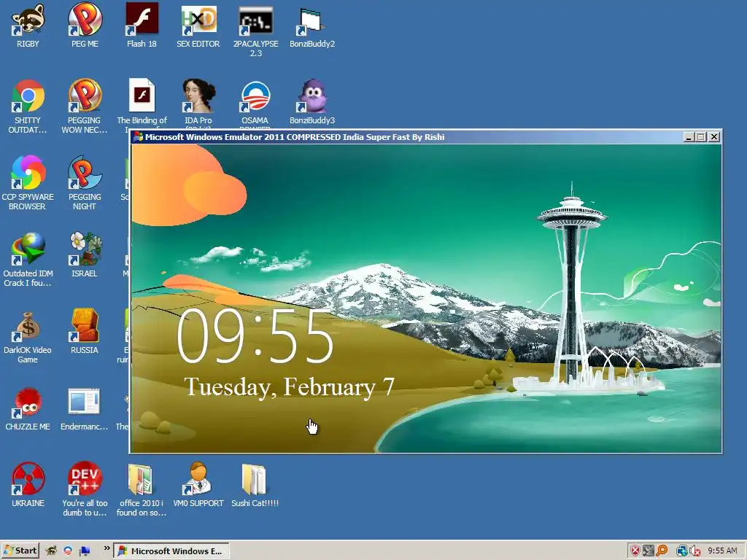The height and width of the screenshot is (560, 747).
Task: Click the muted volume tray icon
Action: click(x=694, y=551)
